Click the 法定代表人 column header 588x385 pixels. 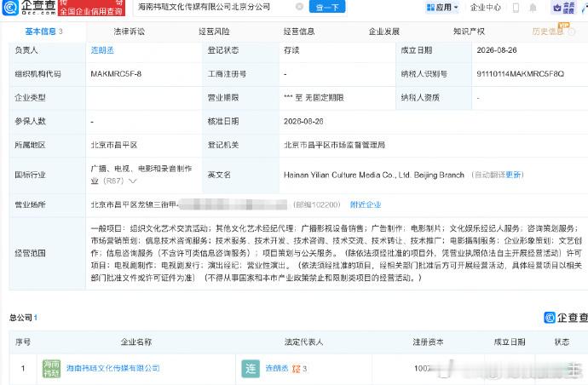click(303, 342)
